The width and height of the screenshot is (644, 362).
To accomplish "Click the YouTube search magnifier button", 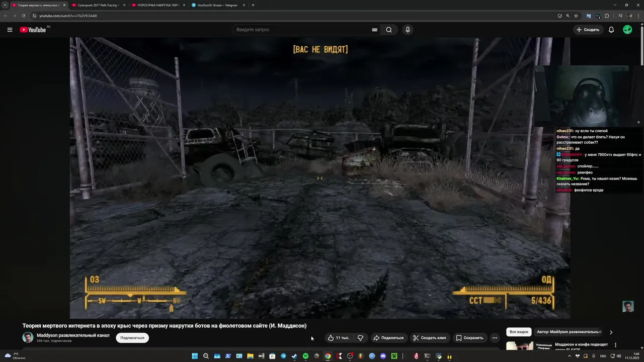I will tap(389, 30).
